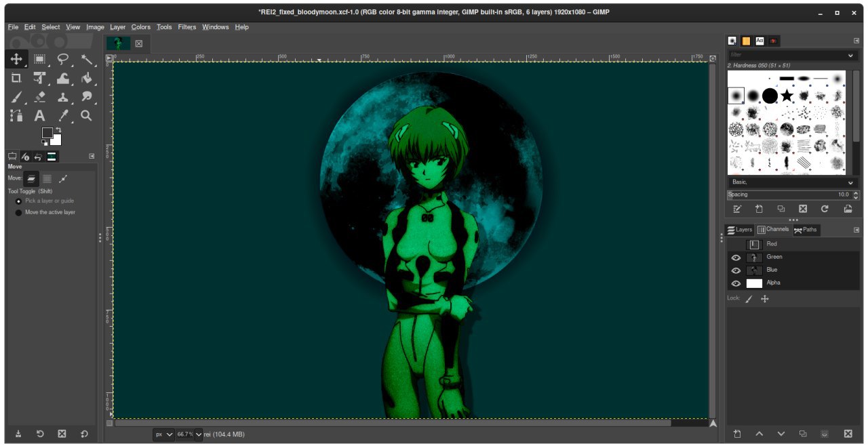The image size is (868, 448).
Task: Open the foreground color swatch
Action: pos(47,132)
